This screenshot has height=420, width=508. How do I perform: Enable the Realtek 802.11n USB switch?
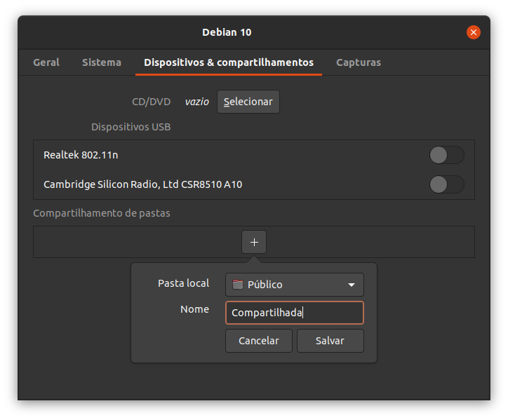point(447,155)
